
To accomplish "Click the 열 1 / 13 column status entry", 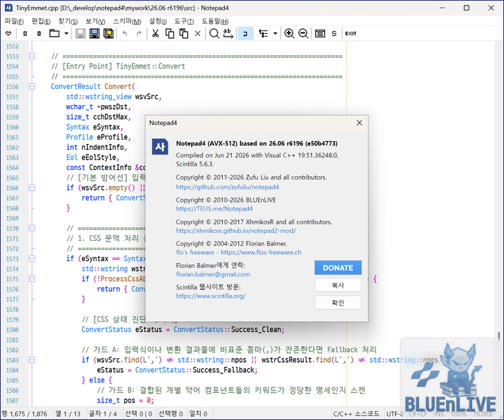I will pyautogui.click(x=68, y=414).
